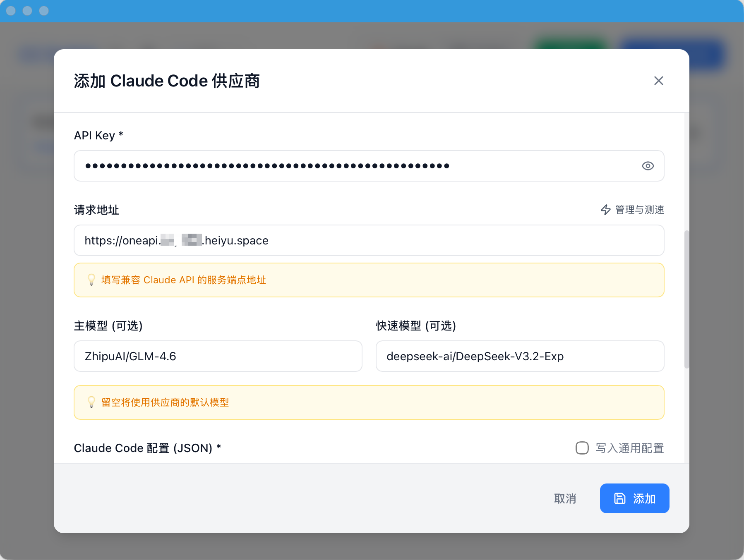Click the 留空将使用供应商的默认模型 hint banner
Image resolution: width=744 pixels, height=560 pixels.
[369, 402]
